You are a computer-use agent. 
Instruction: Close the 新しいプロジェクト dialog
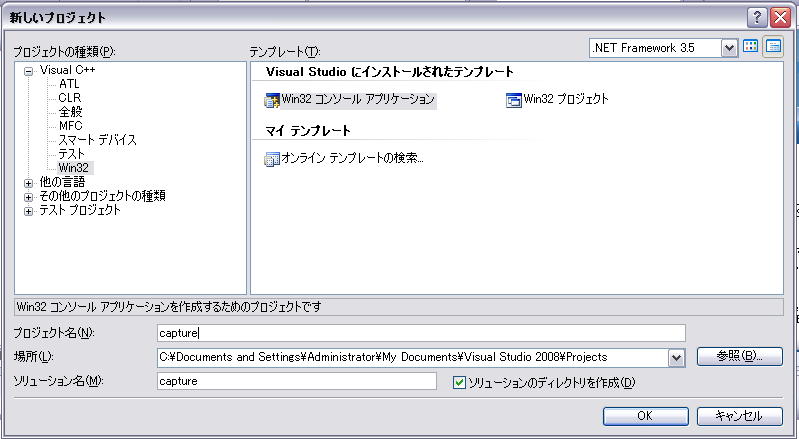(780, 17)
